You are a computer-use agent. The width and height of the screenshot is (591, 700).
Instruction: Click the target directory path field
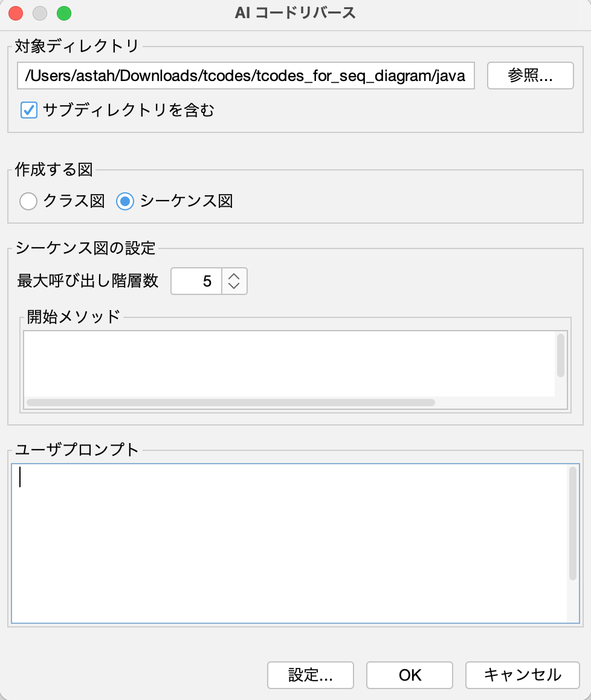pyautogui.click(x=245, y=76)
